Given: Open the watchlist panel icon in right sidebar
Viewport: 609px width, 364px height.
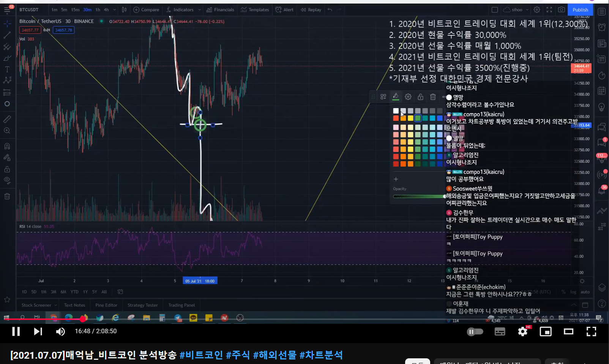Looking at the screenshot, I should click(x=602, y=11).
